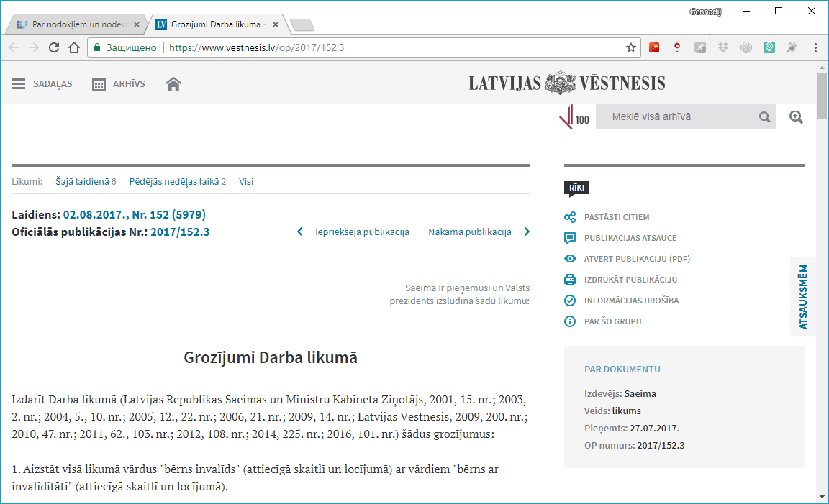The image size is (829, 504).
Task: Bookmark page with the star icon
Action: (x=631, y=48)
